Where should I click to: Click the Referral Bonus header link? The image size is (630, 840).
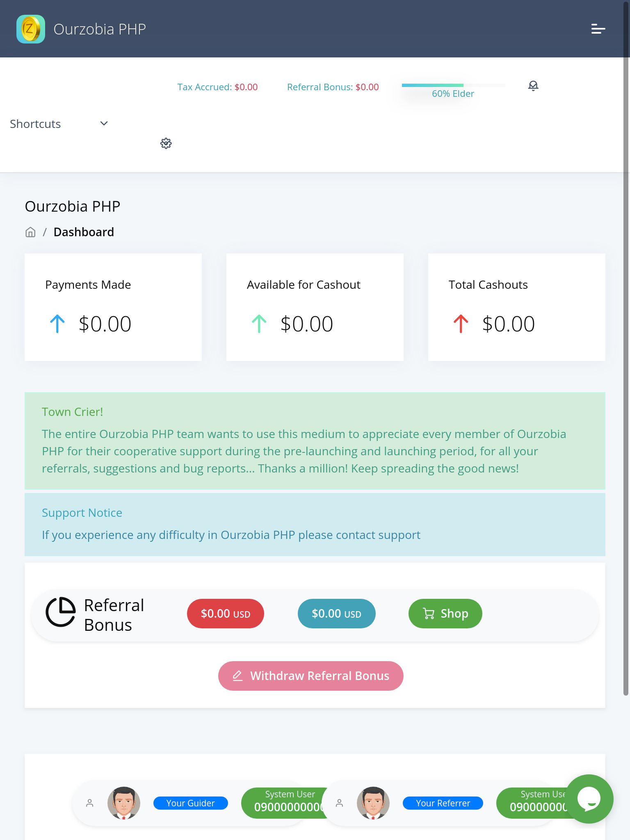click(x=333, y=87)
